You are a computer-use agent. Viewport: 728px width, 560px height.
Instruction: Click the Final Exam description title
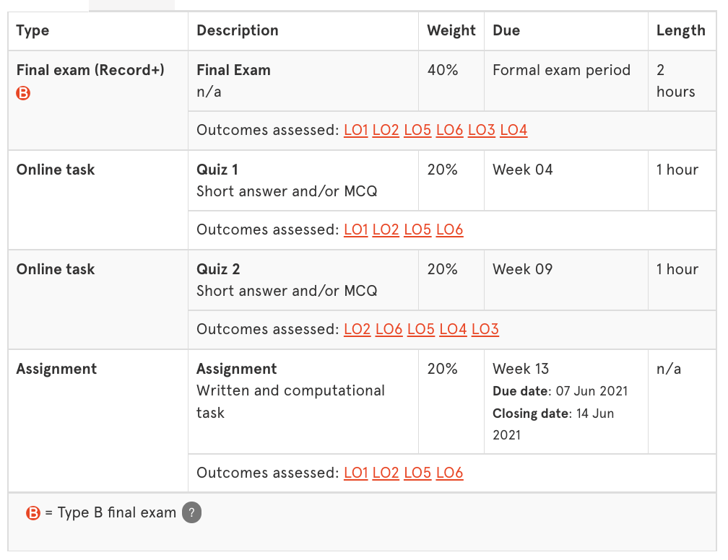coord(233,70)
